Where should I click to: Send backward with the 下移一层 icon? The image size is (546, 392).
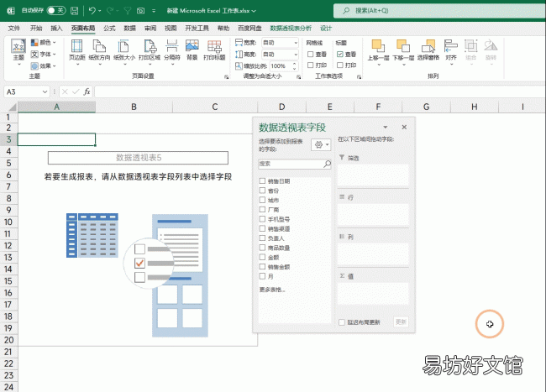tap(403, 46)
